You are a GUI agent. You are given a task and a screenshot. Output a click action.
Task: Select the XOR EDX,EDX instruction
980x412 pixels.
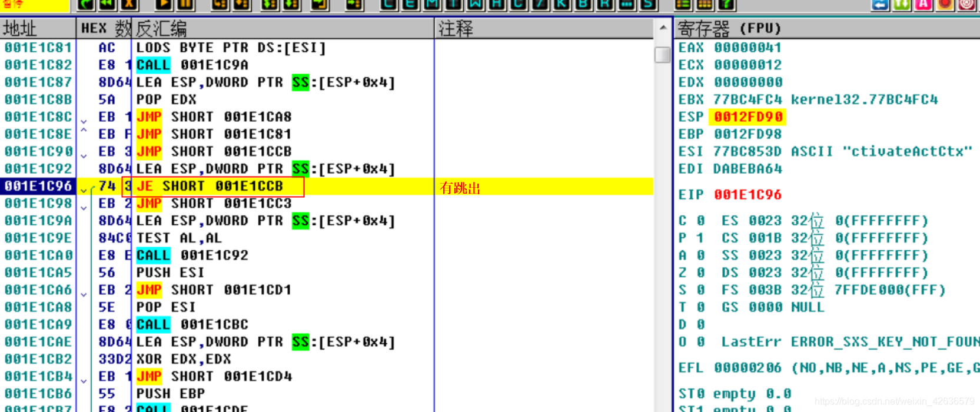[x=184, y=359]
